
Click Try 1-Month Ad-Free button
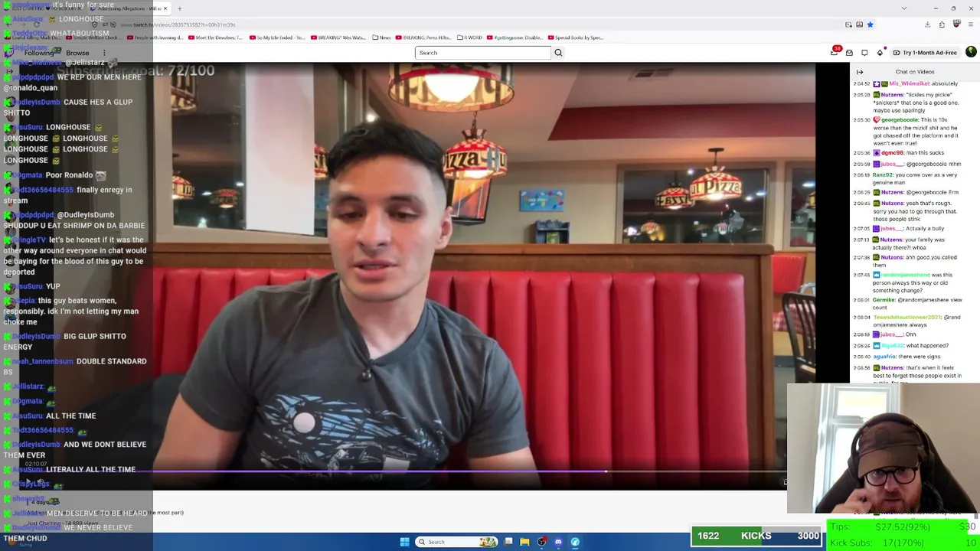pyautogui.click(x=925, y=53)
